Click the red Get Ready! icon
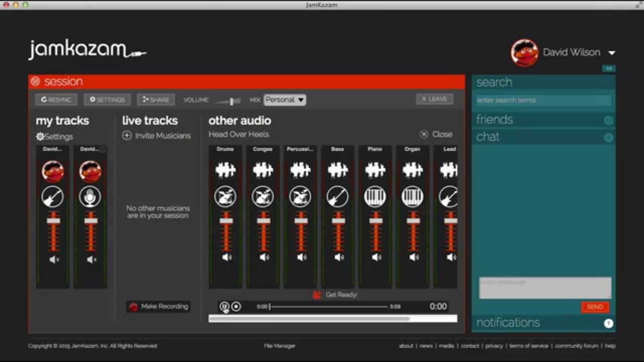644x362 pixels. coord(316,295)
